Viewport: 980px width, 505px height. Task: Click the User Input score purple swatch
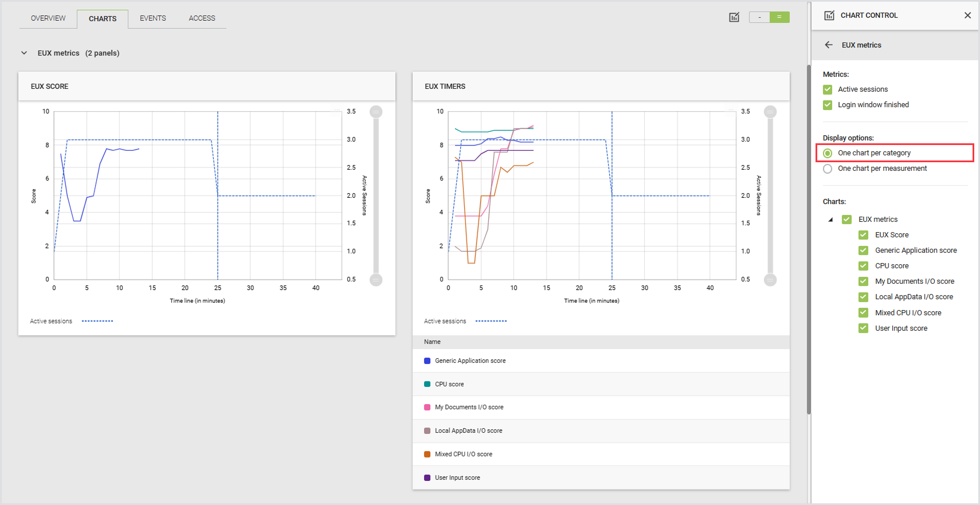(x=427, y=478)
